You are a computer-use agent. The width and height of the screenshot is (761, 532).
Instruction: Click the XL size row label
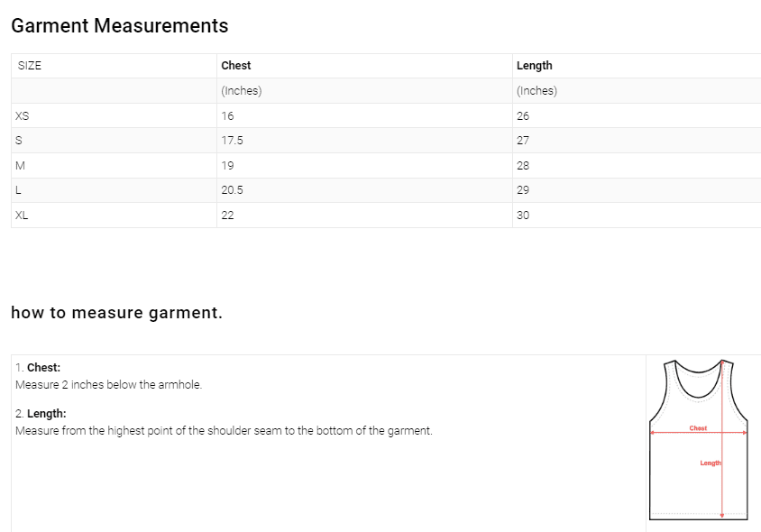click(x=23, y=216)
